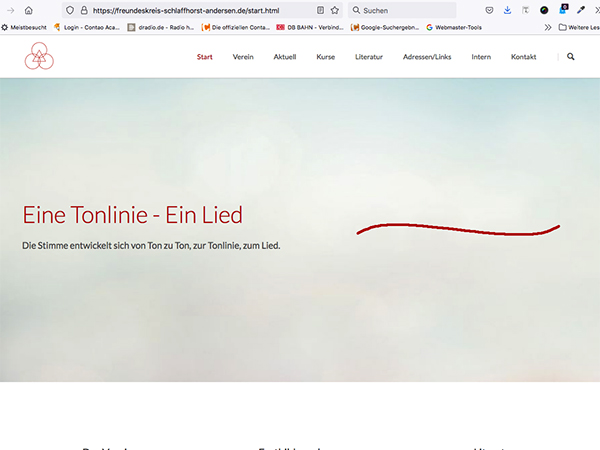Open the Adressen/Links menu item
600x450 pixels.
(x=427, y=57)
